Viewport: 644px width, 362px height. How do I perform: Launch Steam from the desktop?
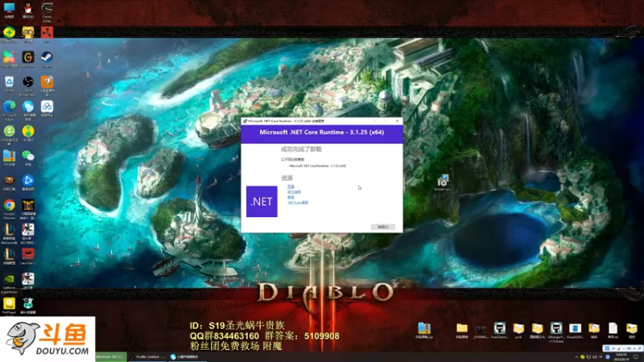47,59
